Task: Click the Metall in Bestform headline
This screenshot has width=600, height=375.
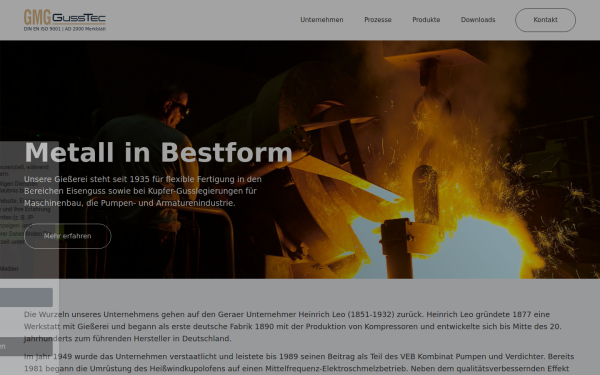Action: [158, 152]
